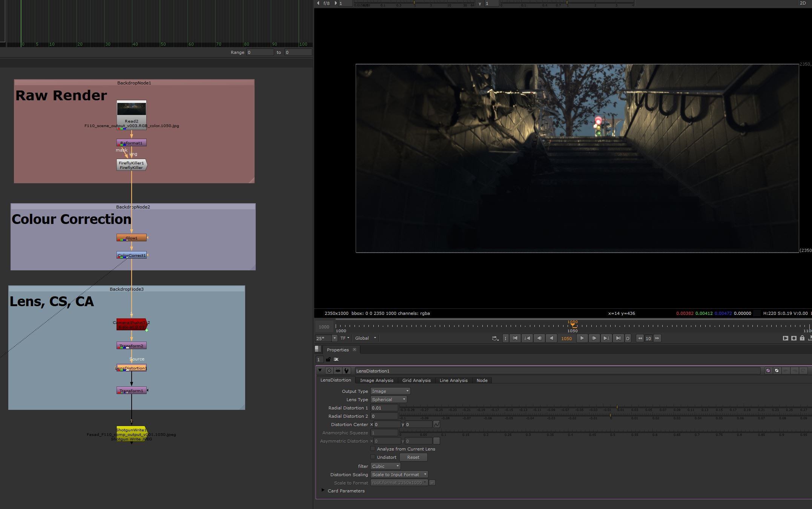Open the Lens Type dropdown
Viewport: 812px width, 509px height.
click(x=388, y=400)
